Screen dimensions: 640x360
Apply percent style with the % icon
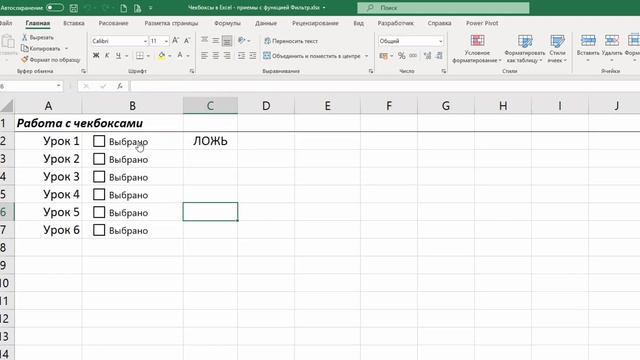point(402,56)
